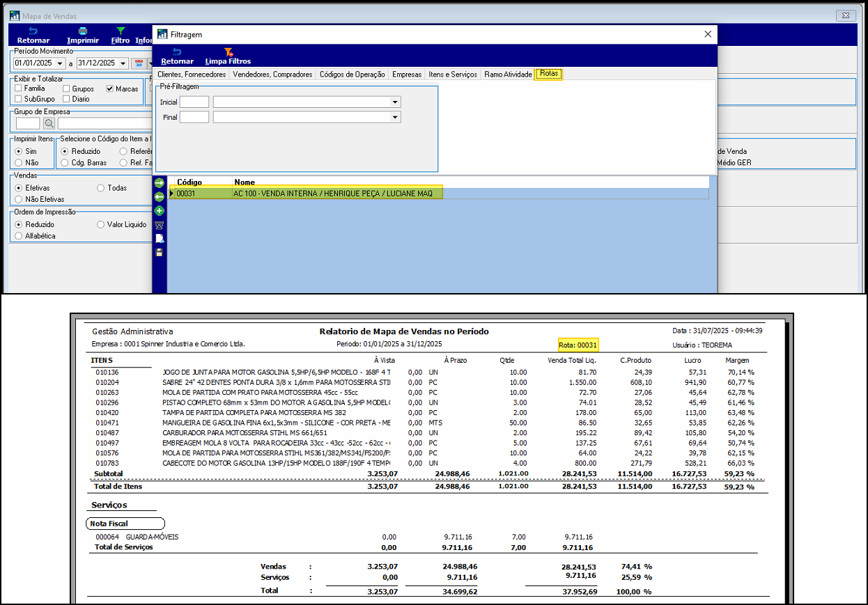
Task: Click the Venda Total Liq. column header
Action: tap(573, 360)
